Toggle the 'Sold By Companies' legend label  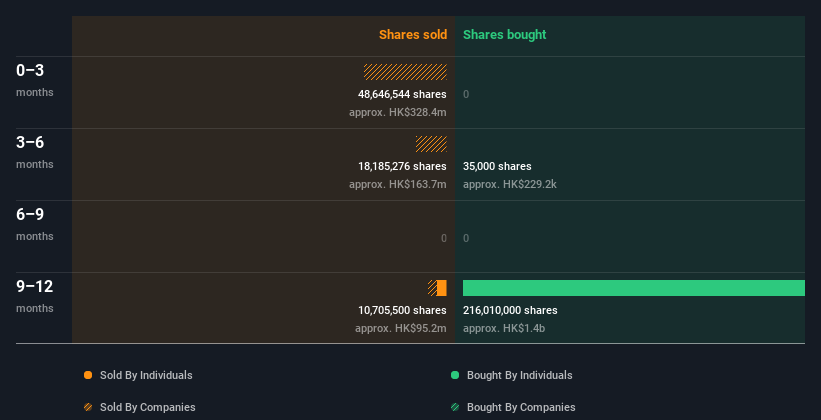coord(148,407)
